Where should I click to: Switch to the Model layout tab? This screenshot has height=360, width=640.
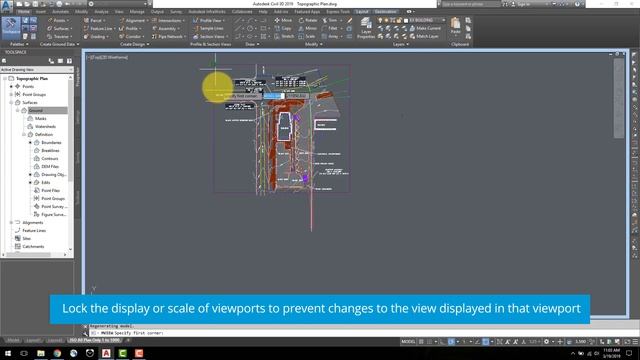point(12,340)
